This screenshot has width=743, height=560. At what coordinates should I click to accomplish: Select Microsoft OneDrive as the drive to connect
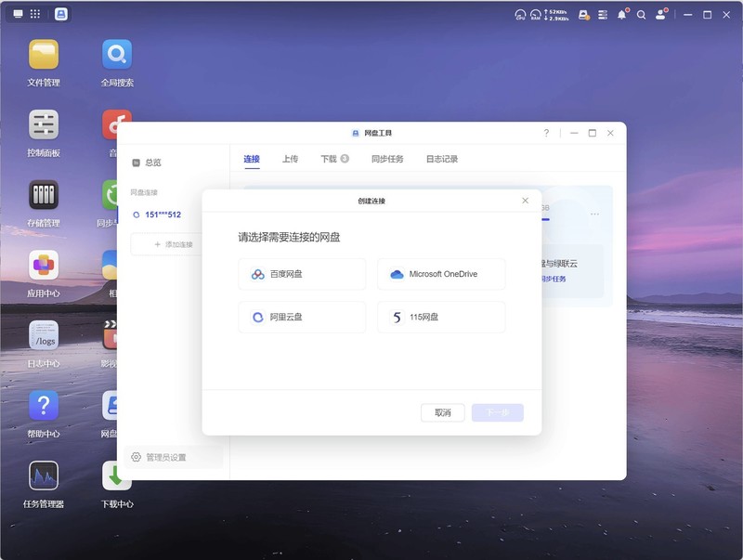tap(440, 274)
